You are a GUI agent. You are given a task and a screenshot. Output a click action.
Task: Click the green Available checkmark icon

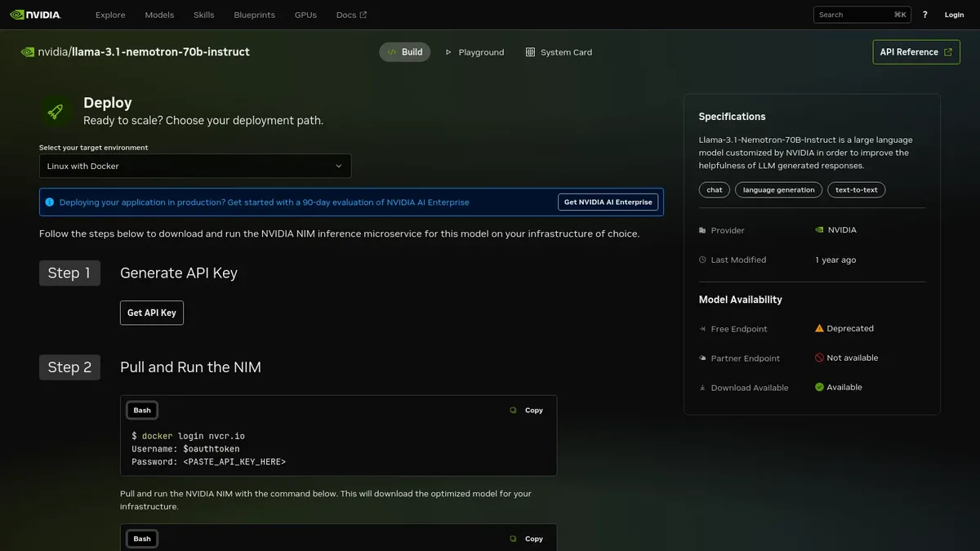[819, 387]
